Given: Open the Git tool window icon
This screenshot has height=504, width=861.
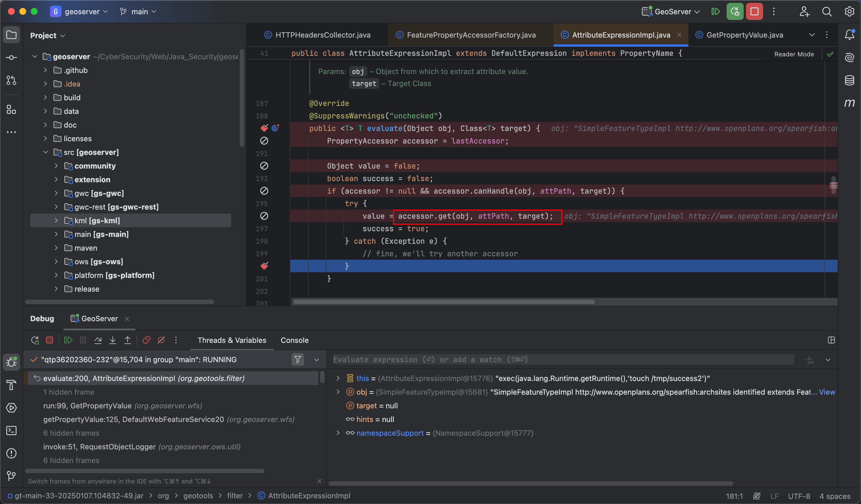Looking at the screenshot, I should 11,476.
